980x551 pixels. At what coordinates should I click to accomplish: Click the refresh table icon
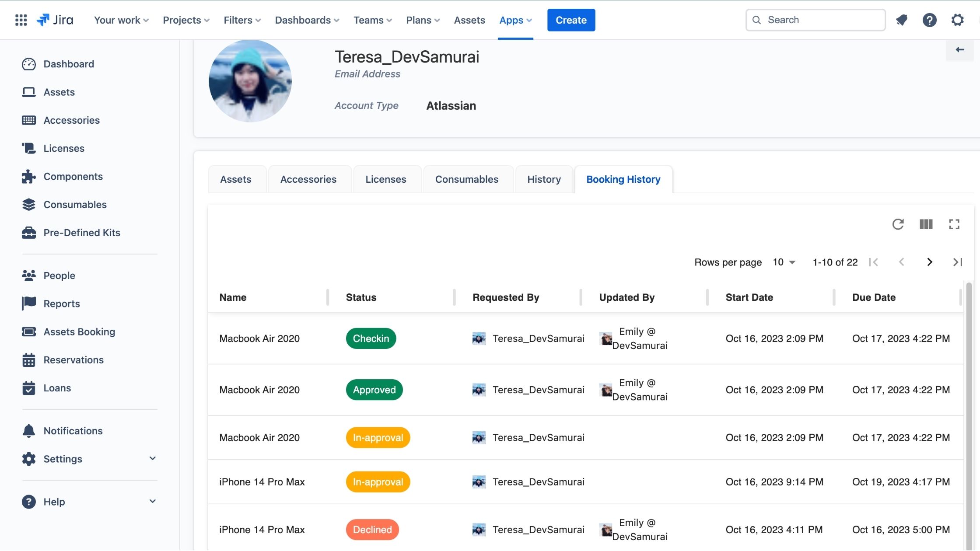[898, 224]
